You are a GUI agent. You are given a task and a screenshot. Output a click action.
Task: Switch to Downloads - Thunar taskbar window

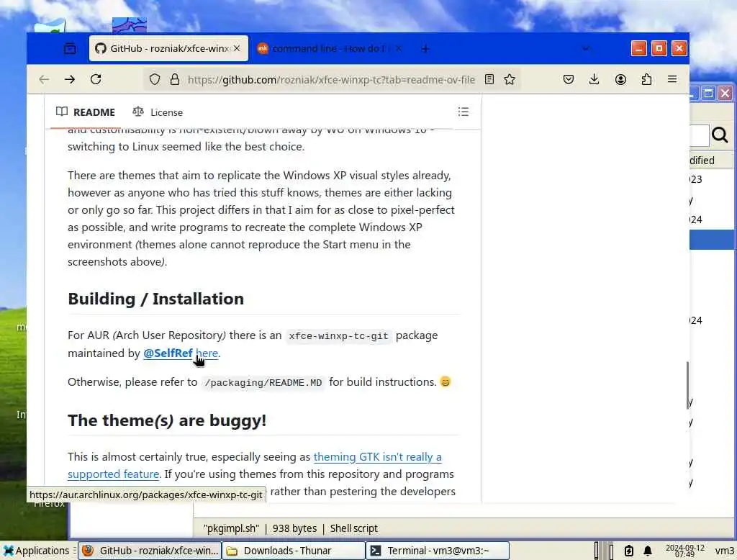[294, 551]
